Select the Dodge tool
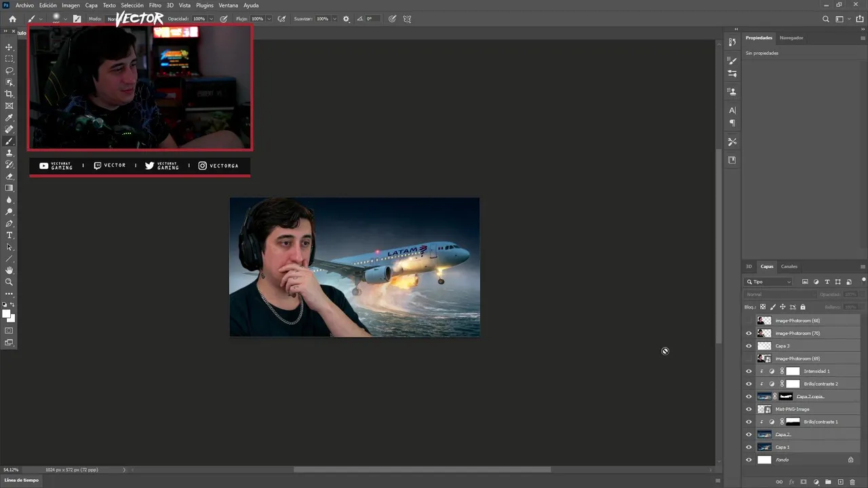This screenshot has width=868, height=488. [9, 212]
